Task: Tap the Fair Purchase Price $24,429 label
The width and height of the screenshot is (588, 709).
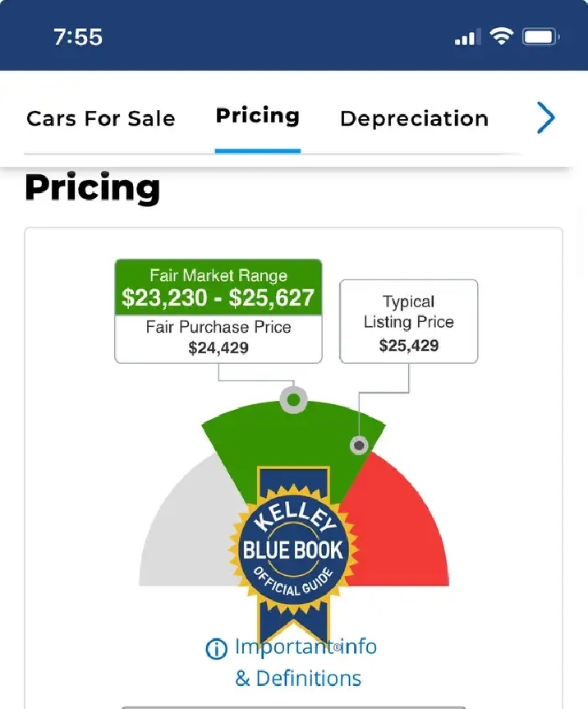Action: click(218, 338)
